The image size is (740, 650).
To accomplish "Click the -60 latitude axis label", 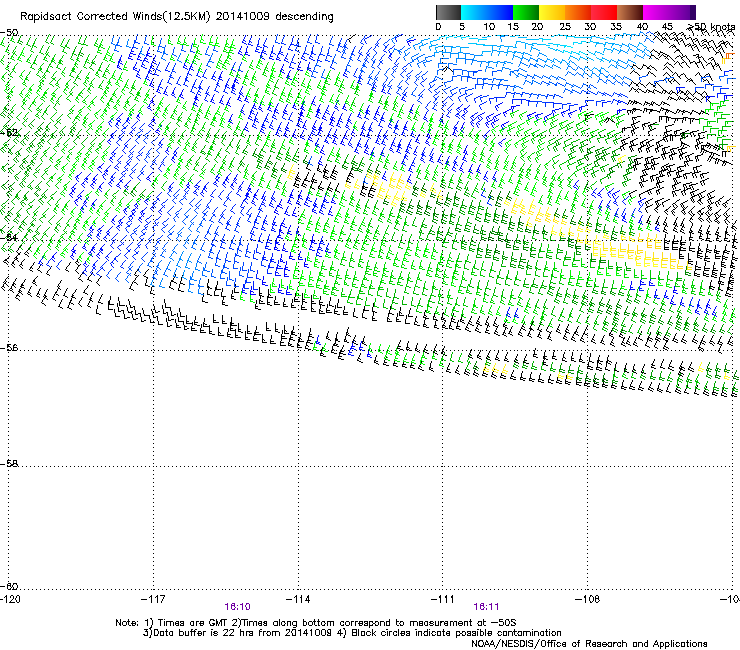I will 9,586.
